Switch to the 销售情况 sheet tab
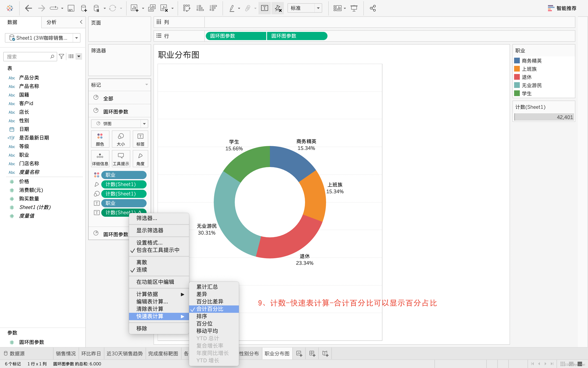Screen dimensions: 588x368 pyautogui.click(x=66, y=353)
